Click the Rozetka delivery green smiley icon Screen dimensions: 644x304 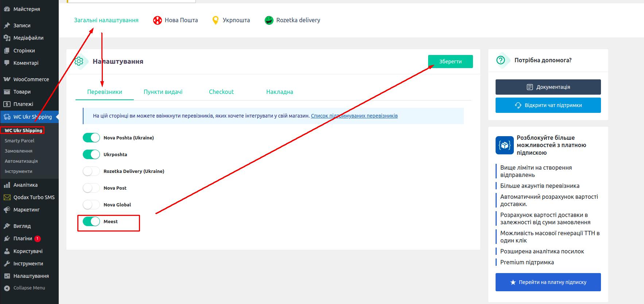pos(269,20)
